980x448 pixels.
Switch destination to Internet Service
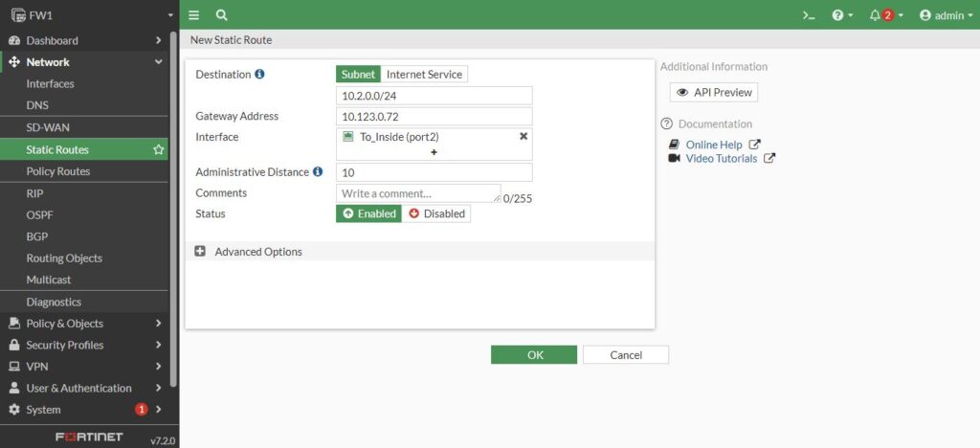424,75
